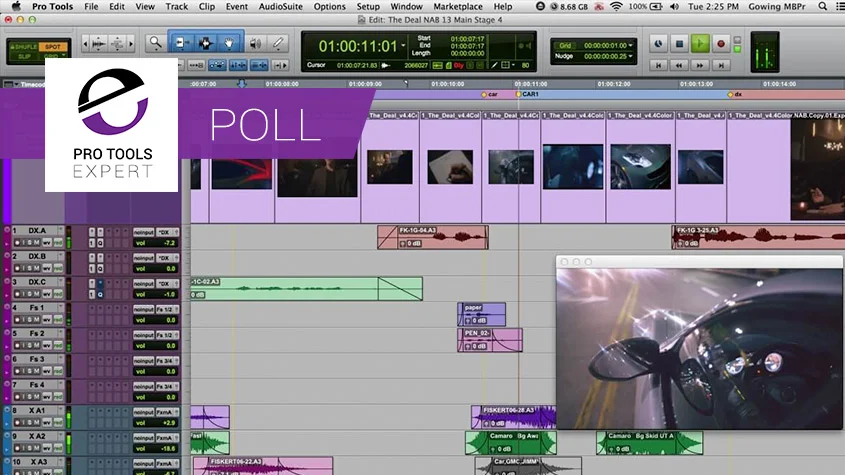845x475 pixels.
Task: Open DX.B noinput input selector
Action: click(x=144, y=258)
